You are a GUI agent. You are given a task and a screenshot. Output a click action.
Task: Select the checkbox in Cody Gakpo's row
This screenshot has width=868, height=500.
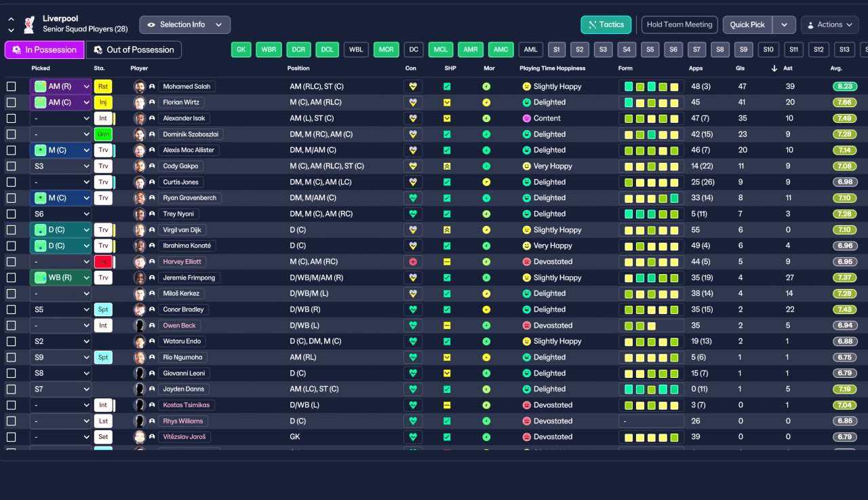tap(11, 166)
